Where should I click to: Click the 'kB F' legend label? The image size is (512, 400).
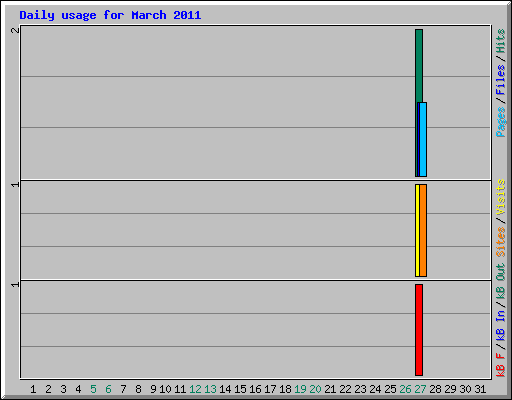tap(500, 365)
